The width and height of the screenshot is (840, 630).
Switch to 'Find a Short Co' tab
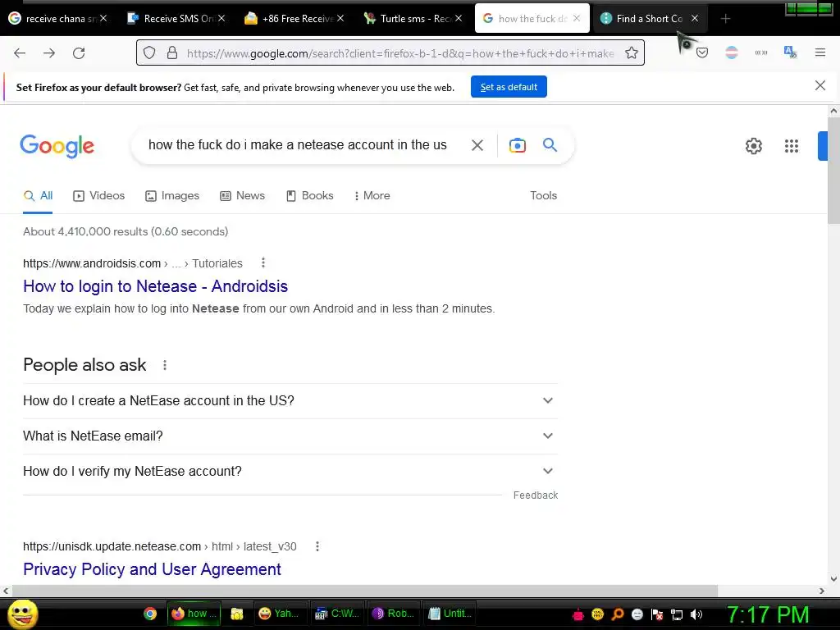(648, 18)
